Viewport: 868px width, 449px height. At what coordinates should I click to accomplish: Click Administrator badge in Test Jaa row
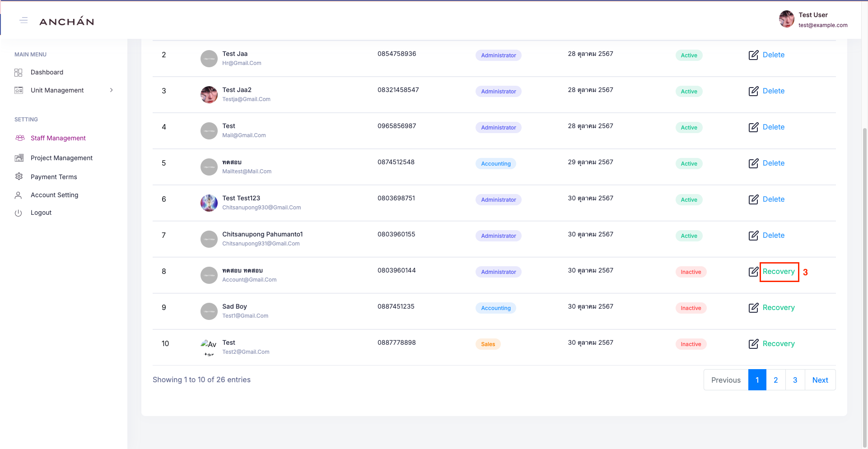pyautogui.click(x=499, y=56)
